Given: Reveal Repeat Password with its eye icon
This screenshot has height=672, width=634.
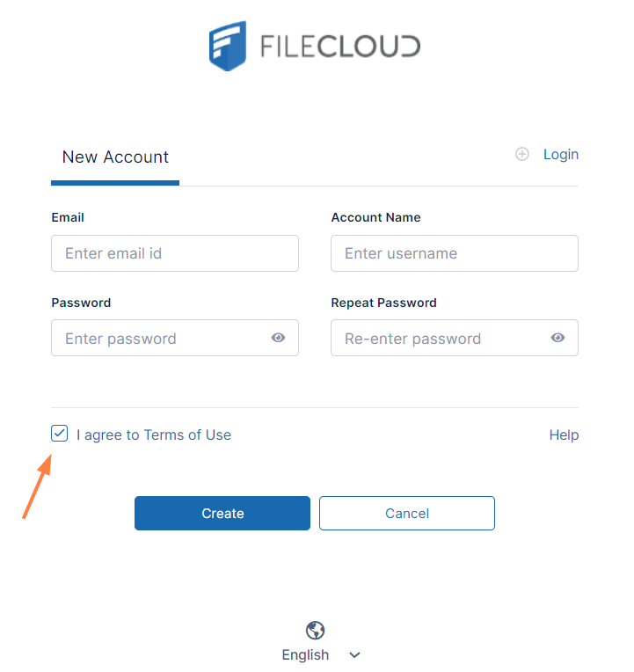Looking at the screenshot, I should coord(557,338).
